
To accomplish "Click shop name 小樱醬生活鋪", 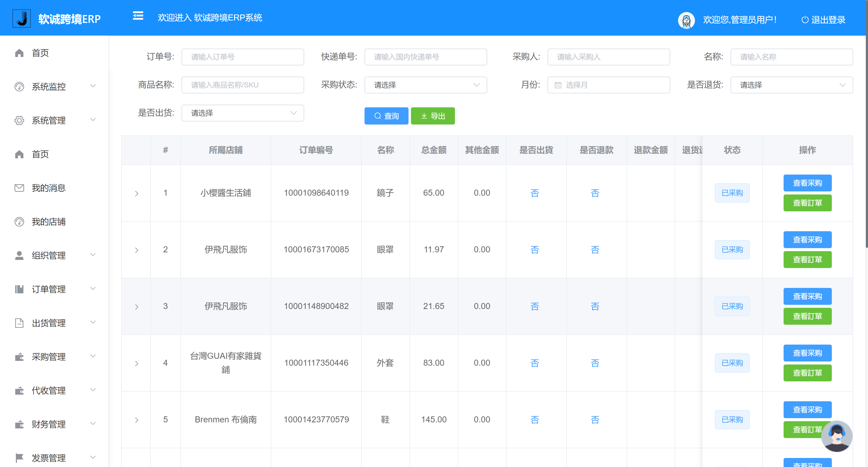I will pyautogui.click(x=226, y=193).
